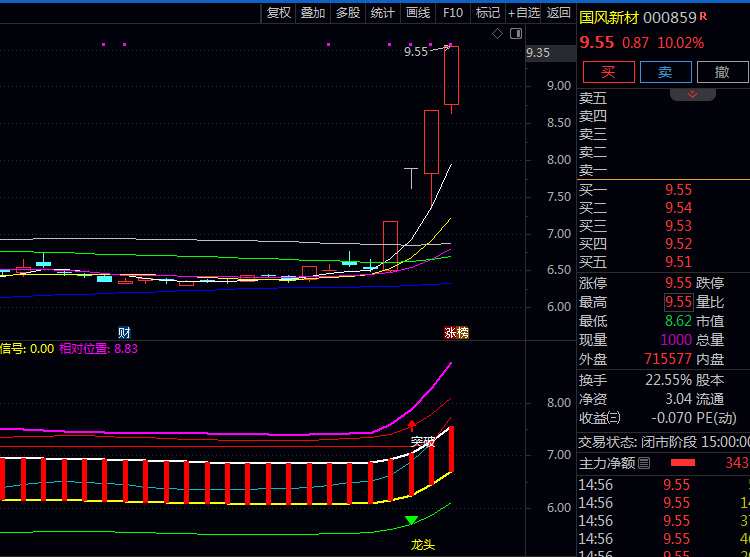Screen dimensions: 750x557
Task: Open the 多股 multi-stock view
Action: click(347, 12)
